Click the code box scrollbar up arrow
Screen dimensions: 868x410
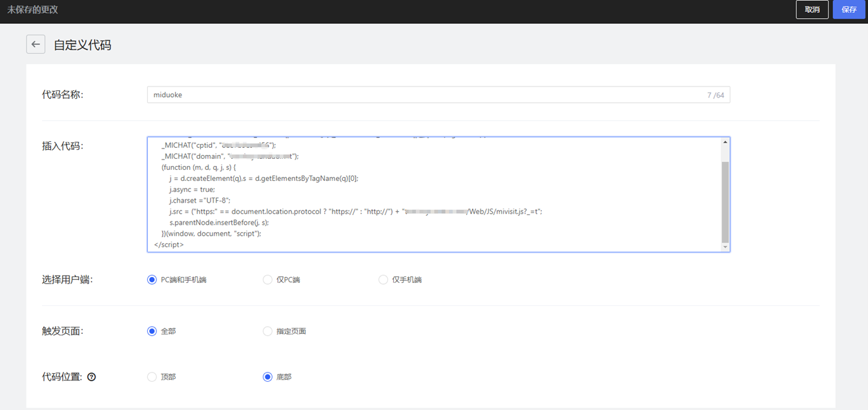[x=725, y=143]
